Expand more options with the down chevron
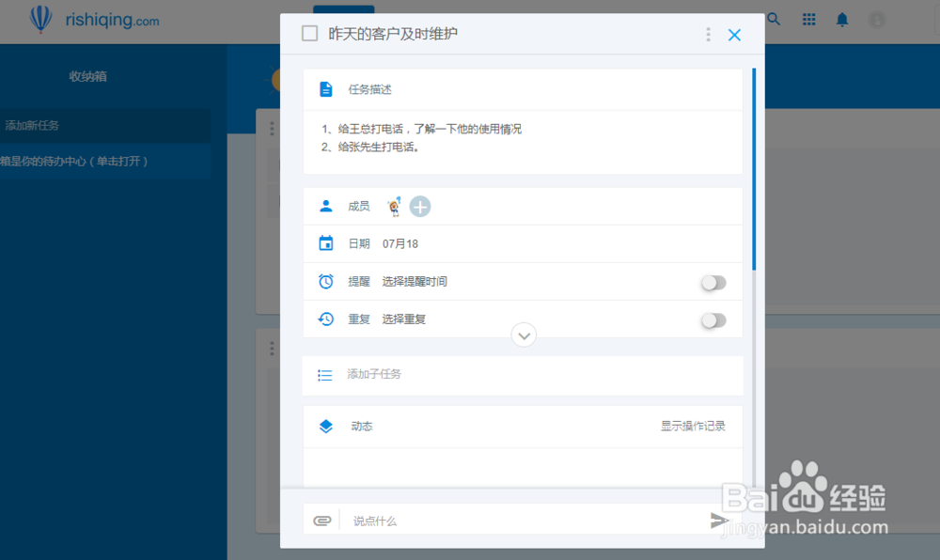 [524, 334]
